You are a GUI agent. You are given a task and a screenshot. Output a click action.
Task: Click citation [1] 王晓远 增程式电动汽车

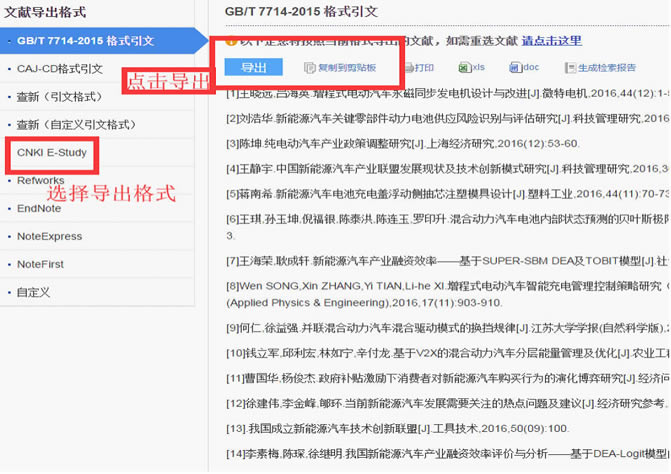coord(448,93)
